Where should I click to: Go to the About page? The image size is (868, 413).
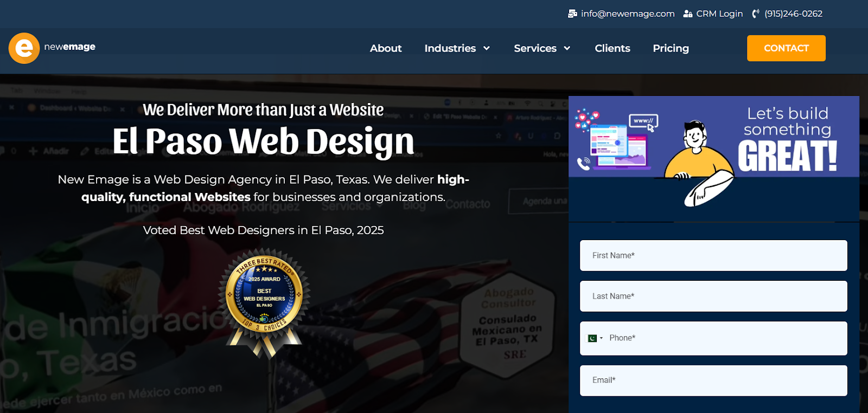pos(386,48)
